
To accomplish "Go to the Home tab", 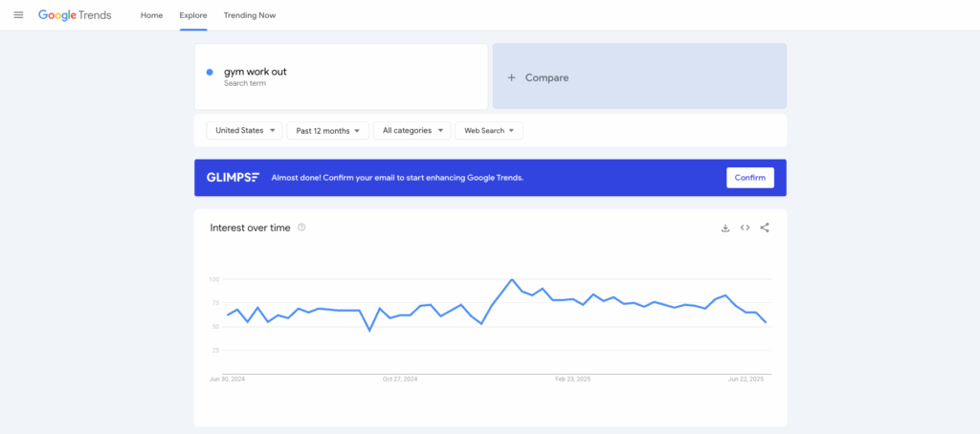I will [x=151, y=15].
